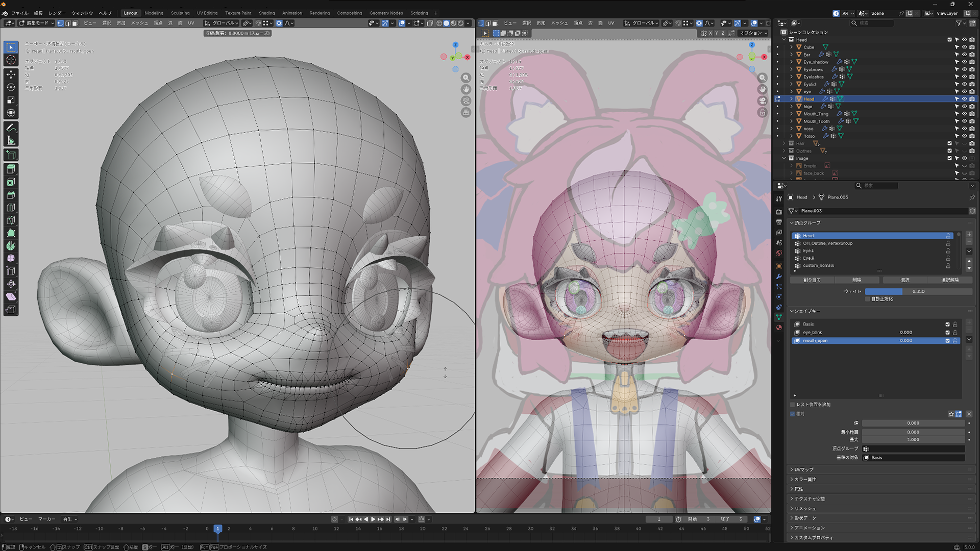
Task: Hide the Eyebrows object in viewport
Action: pyautogui.click(x=965, y=69)
